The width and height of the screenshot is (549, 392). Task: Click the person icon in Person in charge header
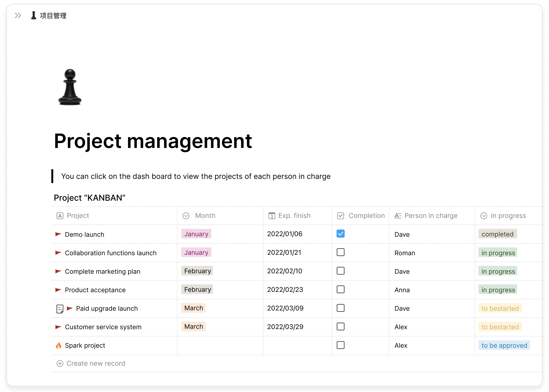pyautogui.click(x=398, y=216)
